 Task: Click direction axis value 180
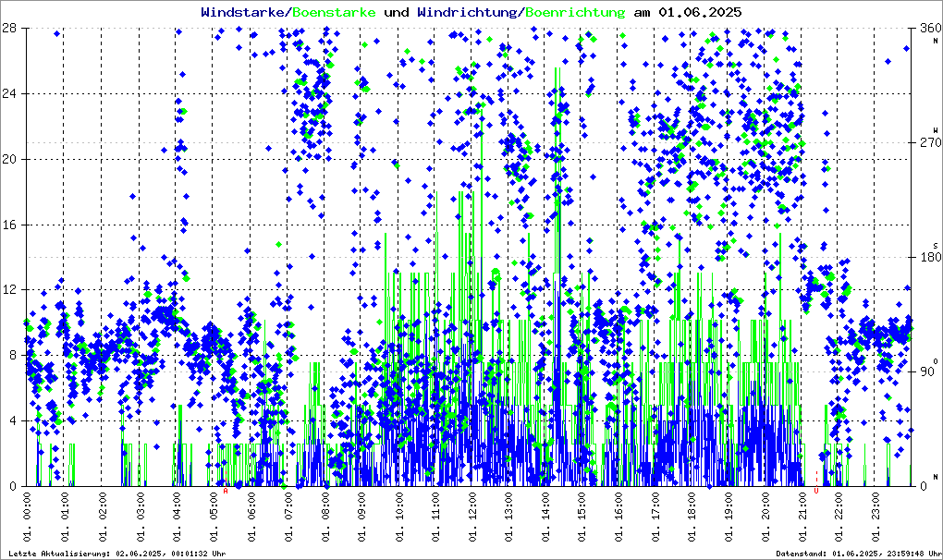pyautogui.click(x=930, y=257)
